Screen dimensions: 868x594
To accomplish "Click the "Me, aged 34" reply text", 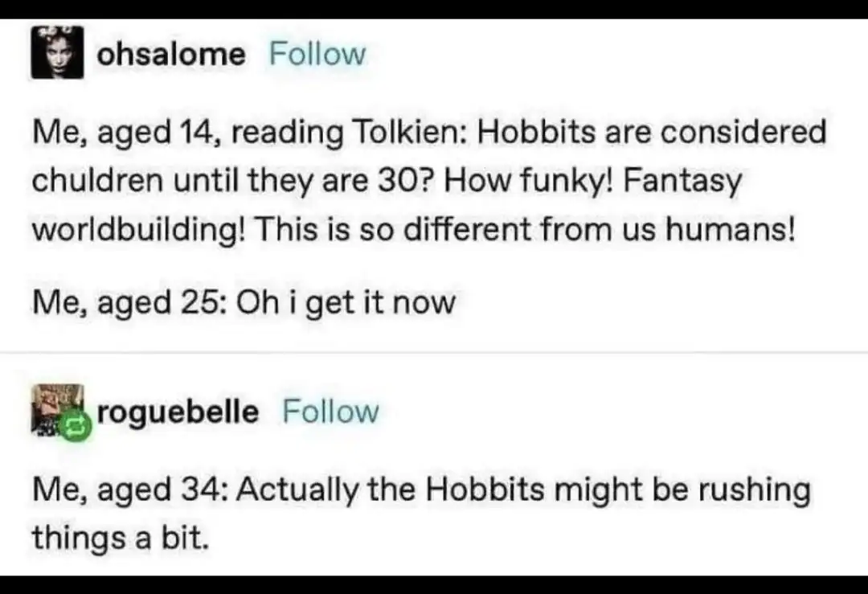I will [x=421, y=490].
